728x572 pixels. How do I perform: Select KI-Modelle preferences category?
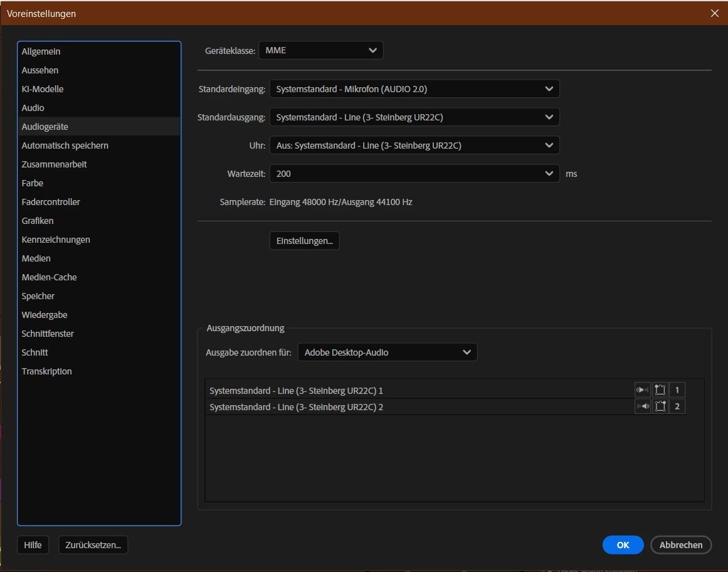[x=99, y=89]
